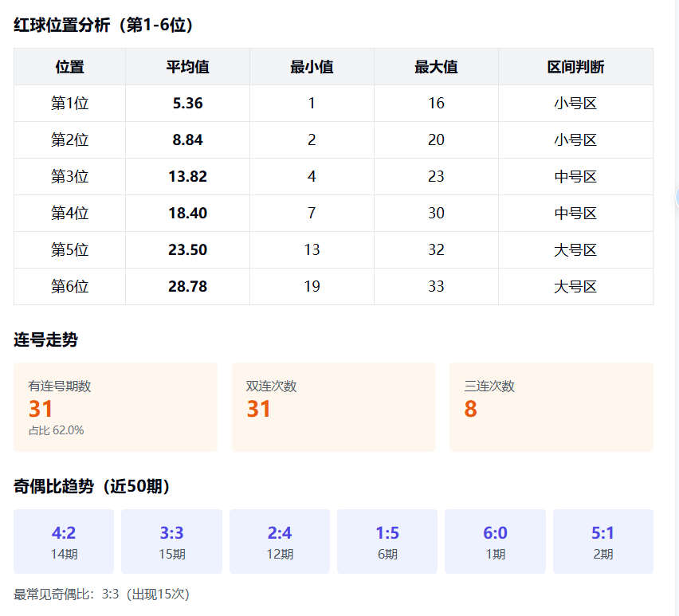Choose the 2:4 ratio tile
The height and width of the screenshot is (616, 679).
(x=280, y=542)
